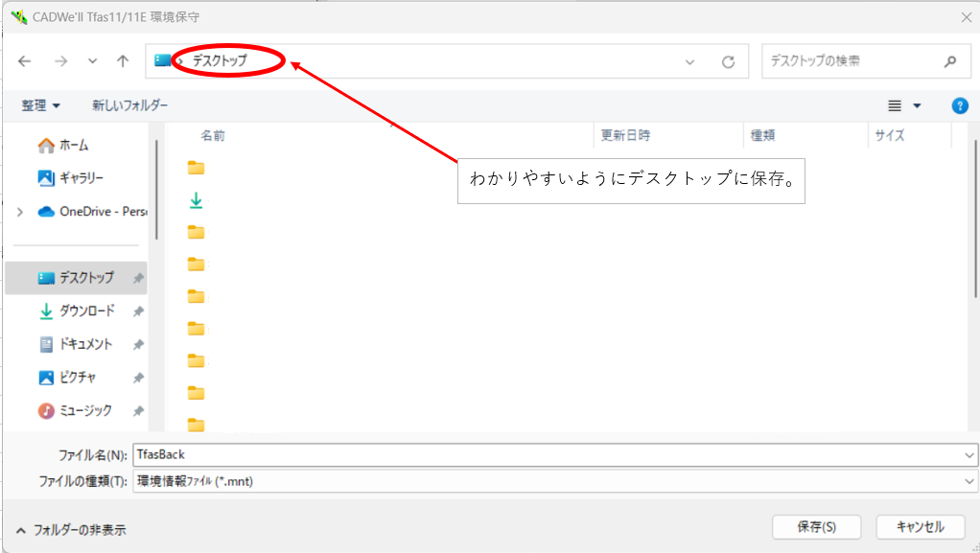Go forward with the right arrow
This screenshot has width=980, height=553.
coord(60,61)
